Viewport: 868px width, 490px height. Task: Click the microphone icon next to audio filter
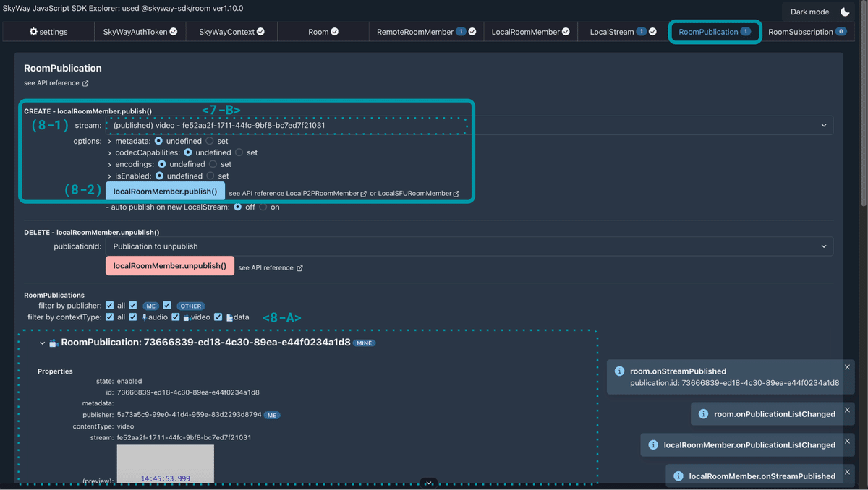pyautogui.click(x=145, y=317)
